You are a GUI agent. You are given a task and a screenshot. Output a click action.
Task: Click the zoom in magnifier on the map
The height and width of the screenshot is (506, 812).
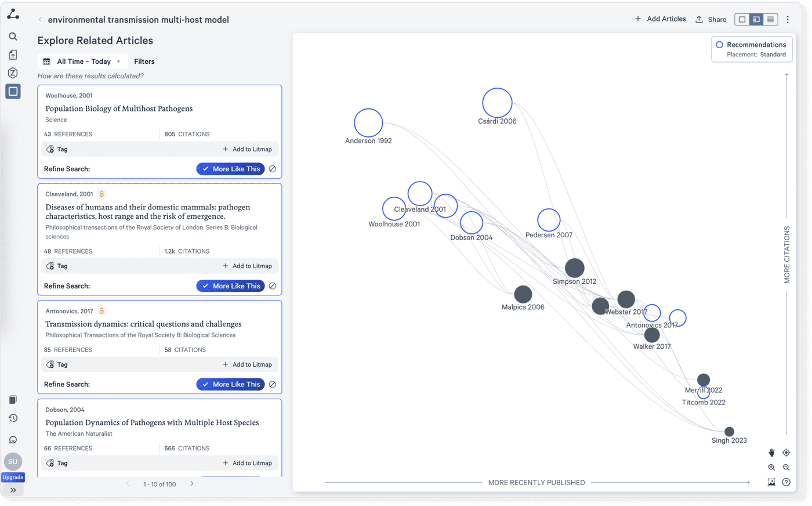click(x=771, y=467)
